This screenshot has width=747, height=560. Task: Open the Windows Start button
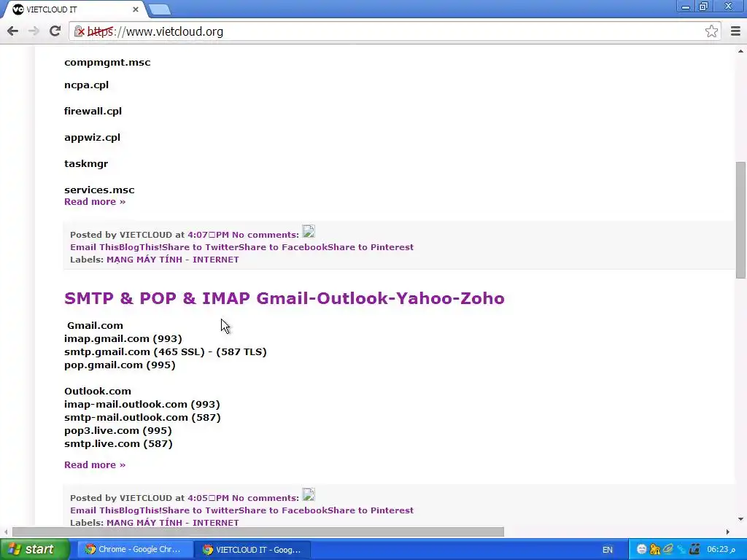35,550
